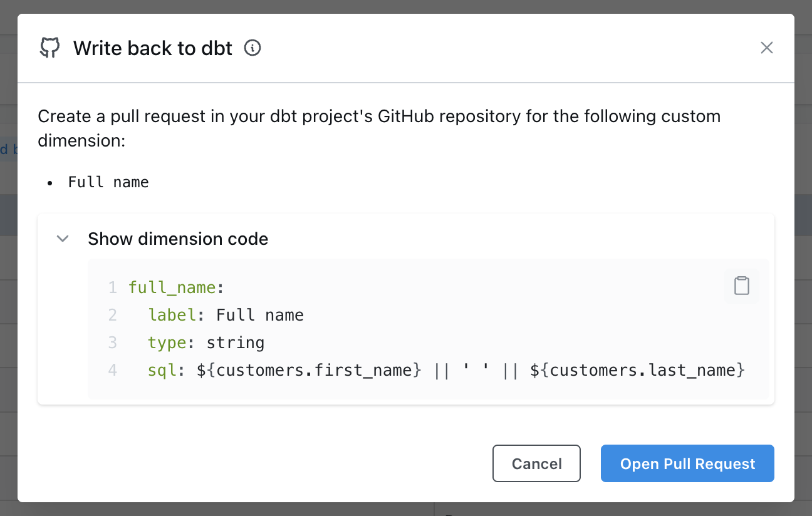This screenshot has height=516, width=812.
Task: Click the ${customers.first_name} reference in code
Action: point(309,370)
